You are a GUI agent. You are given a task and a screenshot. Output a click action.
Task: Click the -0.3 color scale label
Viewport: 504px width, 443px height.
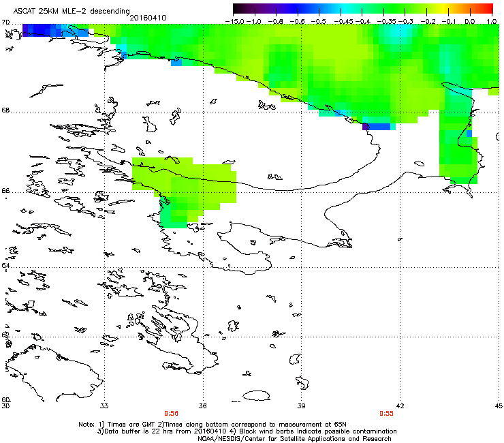406,22
